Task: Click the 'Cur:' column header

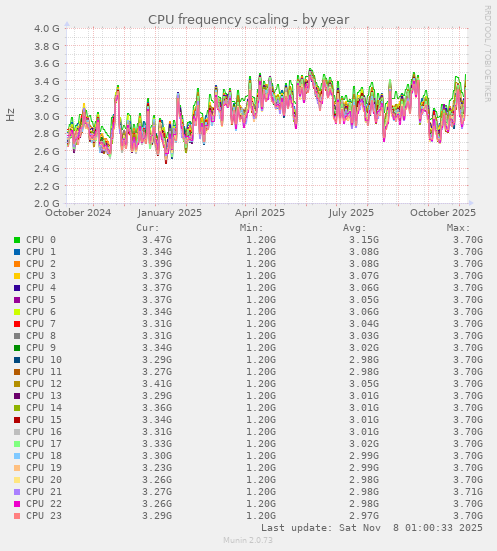Action: point(148,228)
